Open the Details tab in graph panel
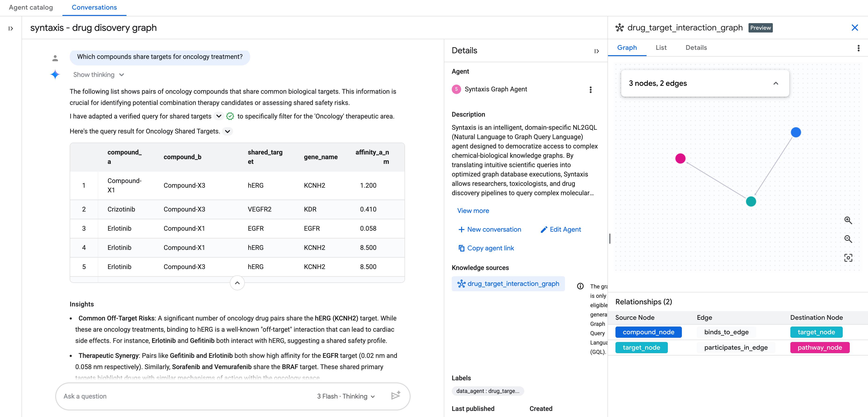Image resolution: width=868 pixels, height=417 pixels. point(696,48)
